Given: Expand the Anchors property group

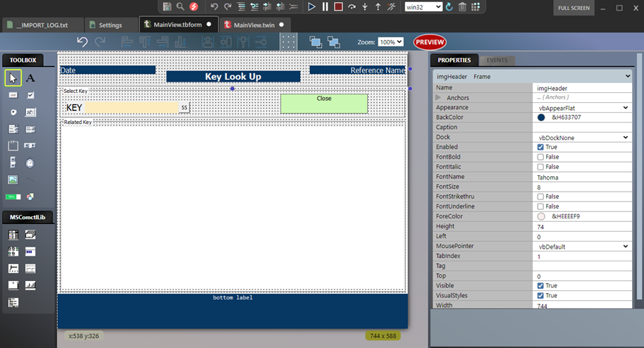Looking at the screenshot, I should pos(438,98).
